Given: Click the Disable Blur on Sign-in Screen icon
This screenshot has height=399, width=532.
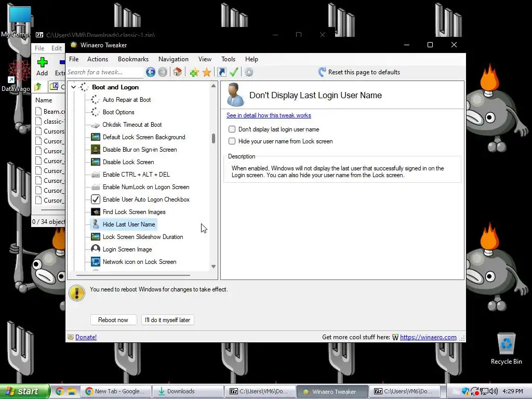Looking at the screenshot, I should (96, 150).
